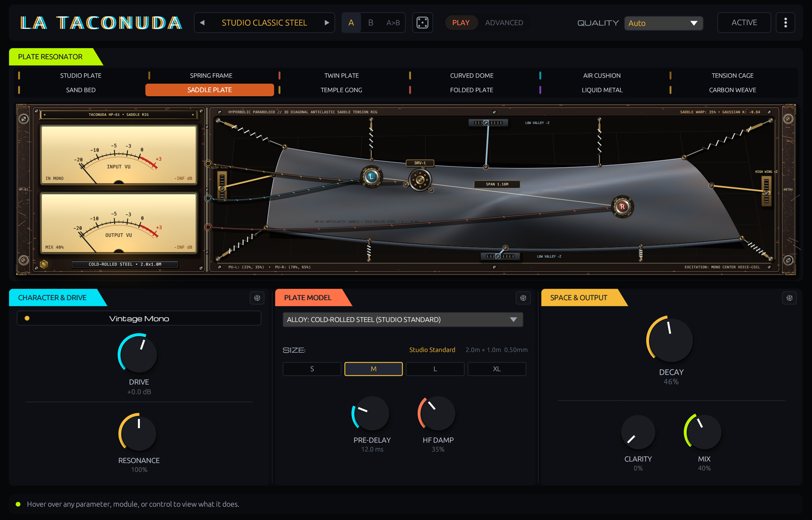This screenshot has width=812, height=520.
Task: Click the DRV-1 driver transducer
Action: coord(420,180)
